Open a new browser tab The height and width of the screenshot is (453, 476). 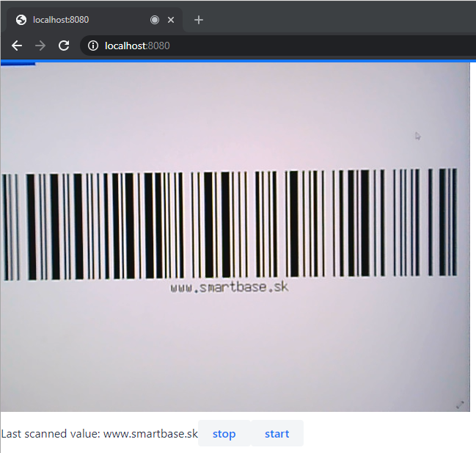(x=199, y=20)
